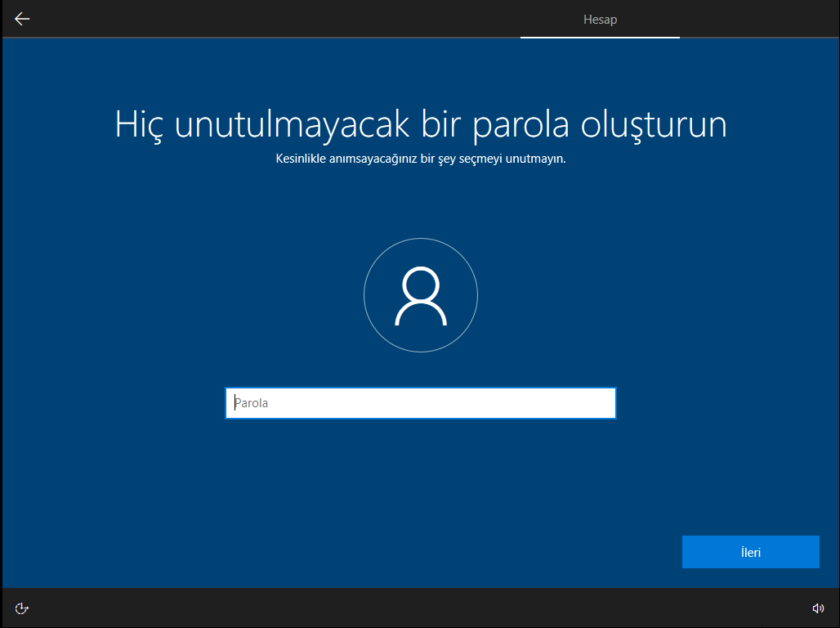Open the Ease of Access icon
The height and width of the screenshot is (628, 840).
coord(22,608)
